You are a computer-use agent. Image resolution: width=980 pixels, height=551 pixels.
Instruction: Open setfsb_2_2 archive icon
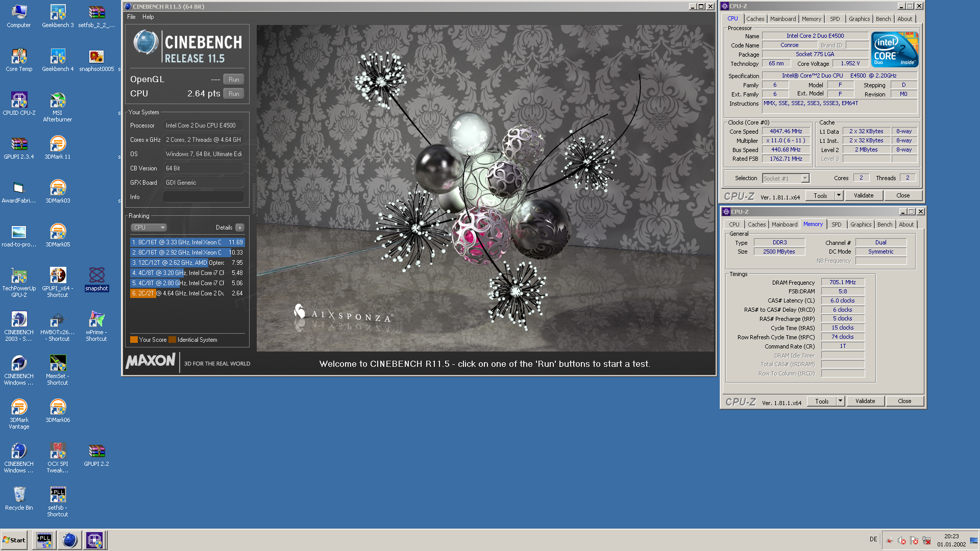(x=96, y=15)
